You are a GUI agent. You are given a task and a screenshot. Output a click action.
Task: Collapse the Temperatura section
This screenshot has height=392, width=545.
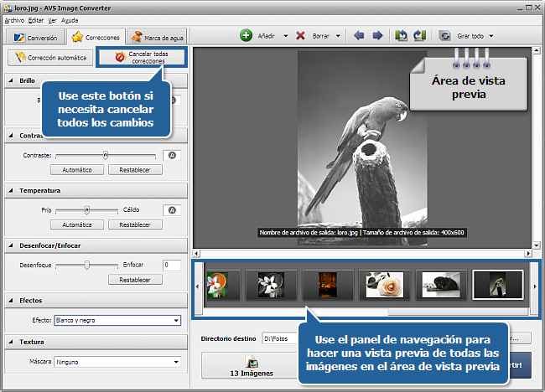point(11,191)
